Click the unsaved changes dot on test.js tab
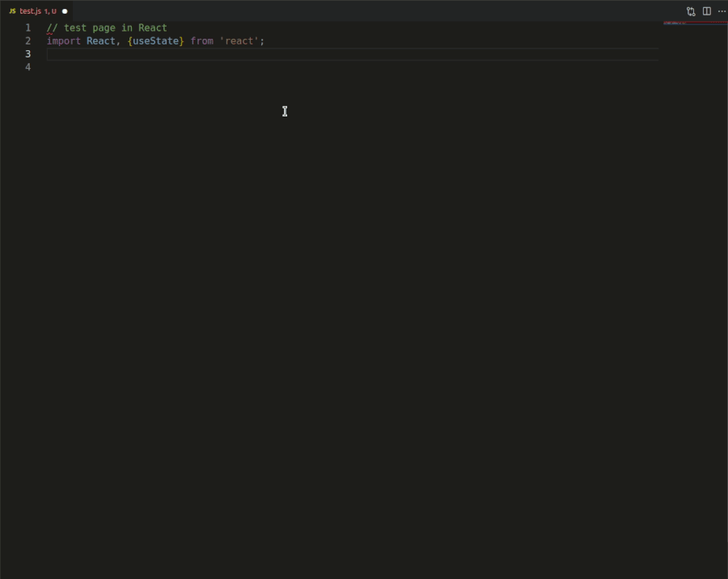 pos(64,11)
